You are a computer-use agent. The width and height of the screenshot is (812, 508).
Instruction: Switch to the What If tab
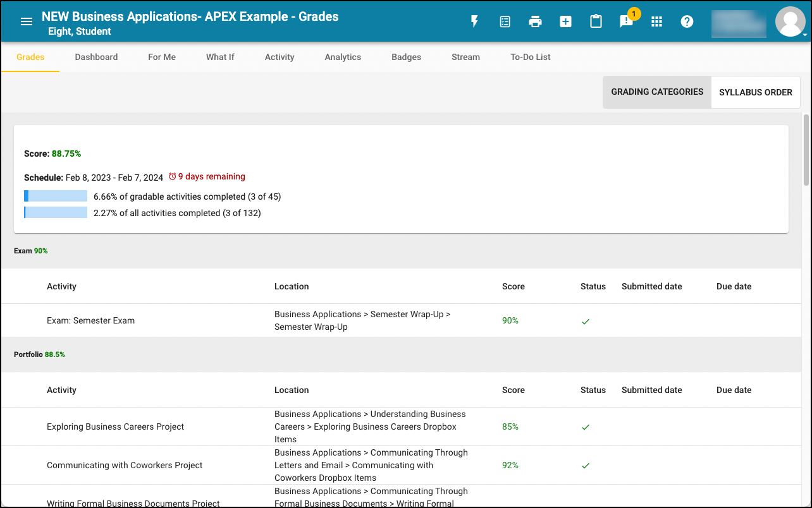220,57
